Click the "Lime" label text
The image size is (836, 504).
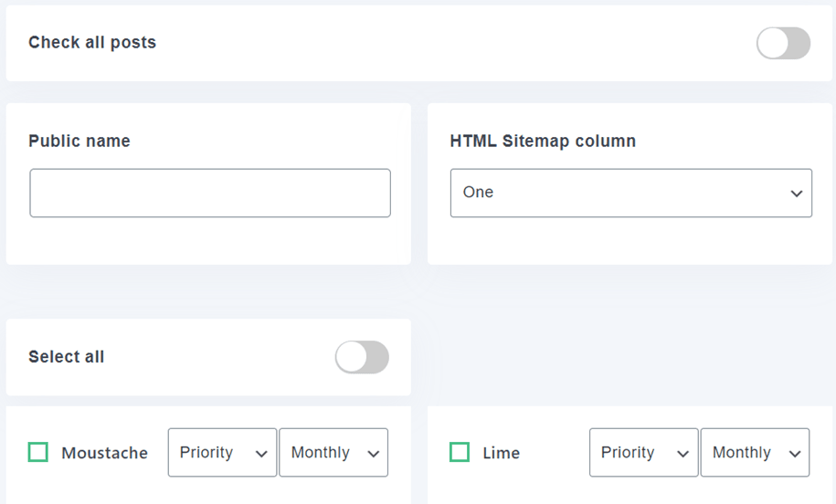coord(502,453)
